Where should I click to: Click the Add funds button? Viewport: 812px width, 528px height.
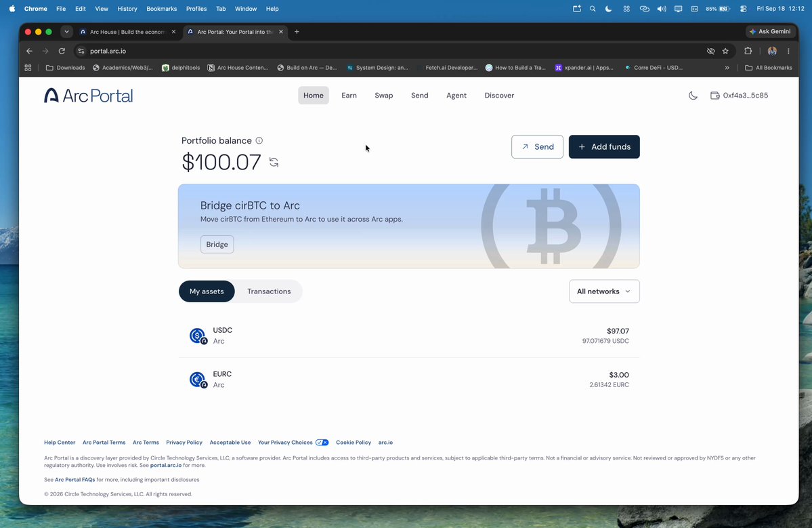tap(604, 146)
